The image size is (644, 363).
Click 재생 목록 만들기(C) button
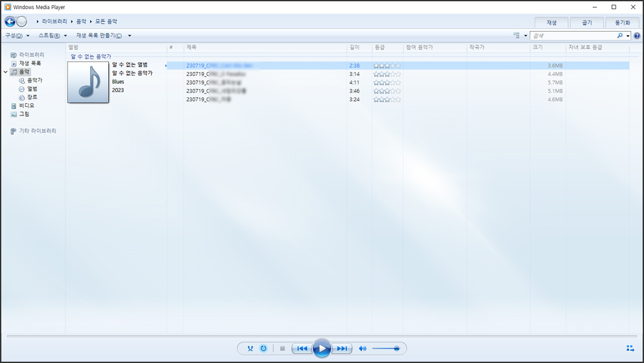coord(99,35)
